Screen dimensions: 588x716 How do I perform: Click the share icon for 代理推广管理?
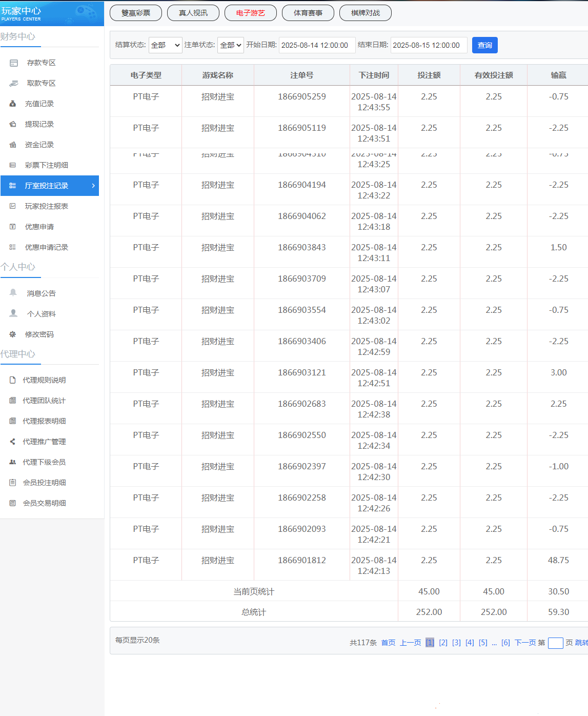(13, 442)
